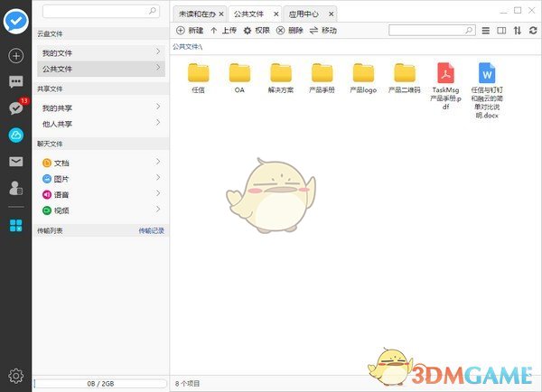Select 我的文件 in cloud files
The width and height of the screenshot is (542, 392).
[x=101, y=53]
